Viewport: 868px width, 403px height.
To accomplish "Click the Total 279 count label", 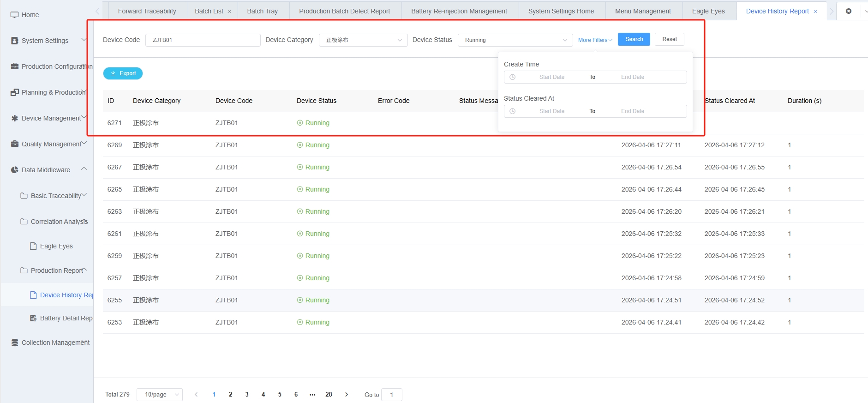I will [117, 395].
